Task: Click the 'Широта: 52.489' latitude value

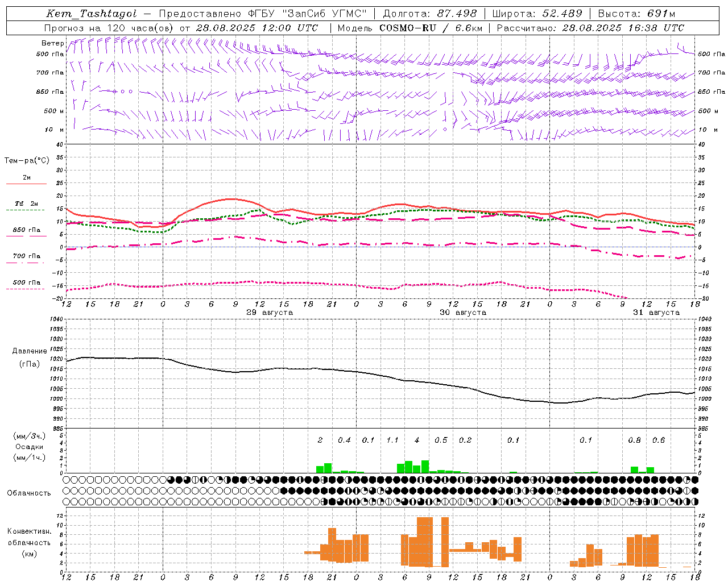Action: point(537,14)
